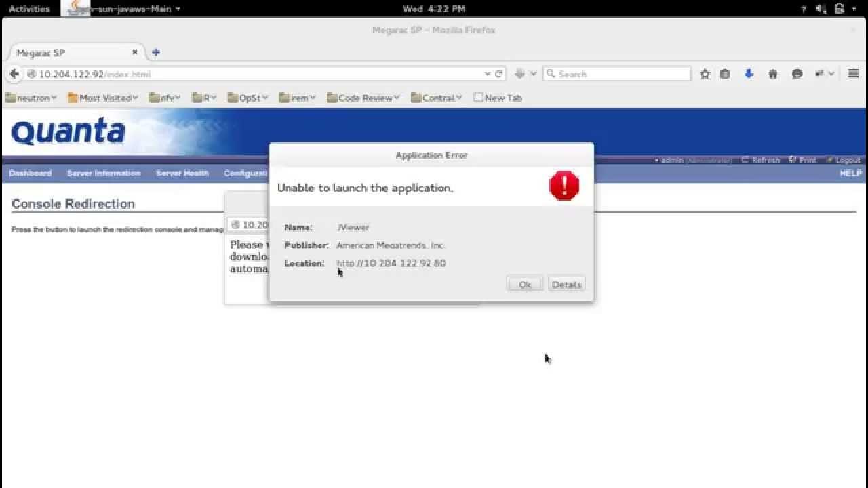868x488 pixels.
Task: Expand the irem bookmarks folder
Action: (297, 98)
